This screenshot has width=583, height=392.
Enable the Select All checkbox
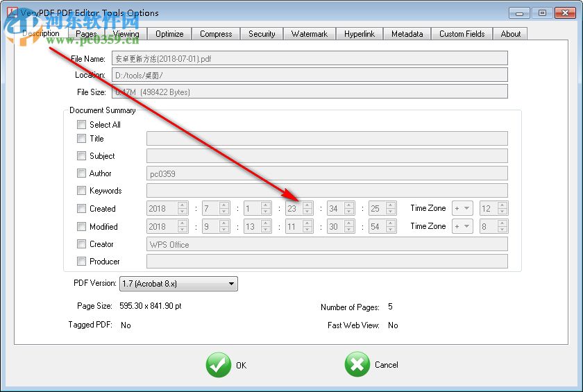(81, 124)
